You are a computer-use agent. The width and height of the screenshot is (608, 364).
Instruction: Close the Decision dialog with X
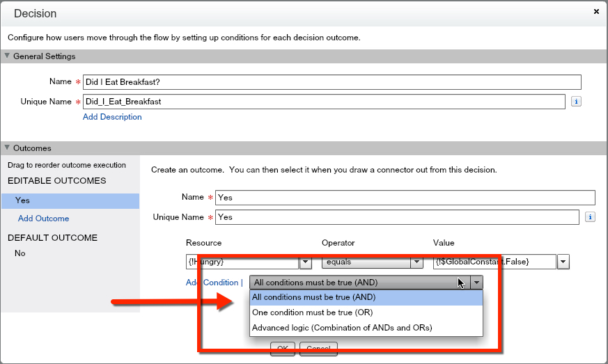click(596, 12)
